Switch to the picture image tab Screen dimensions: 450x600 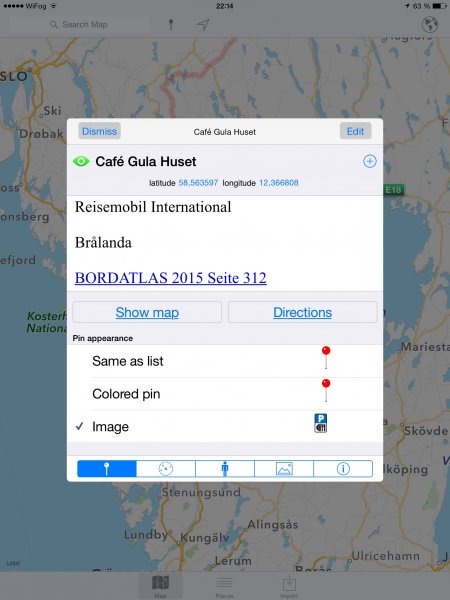tap(284, 468)
